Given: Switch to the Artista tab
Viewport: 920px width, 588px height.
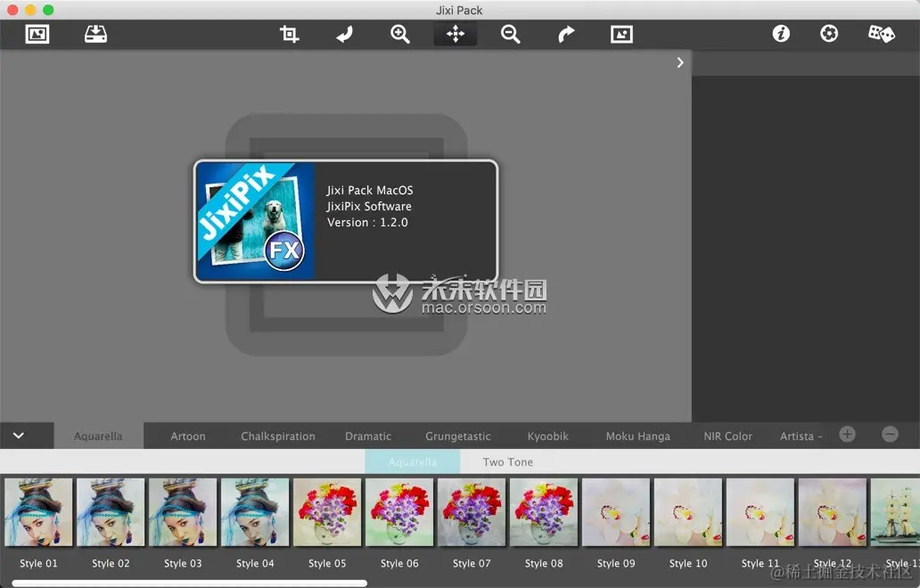Looking at the screenshot, I should [x=801, y=437].
